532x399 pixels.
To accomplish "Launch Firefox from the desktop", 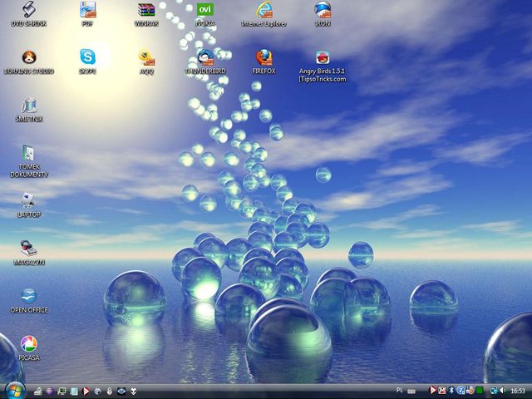I will [x=264, y=58].
